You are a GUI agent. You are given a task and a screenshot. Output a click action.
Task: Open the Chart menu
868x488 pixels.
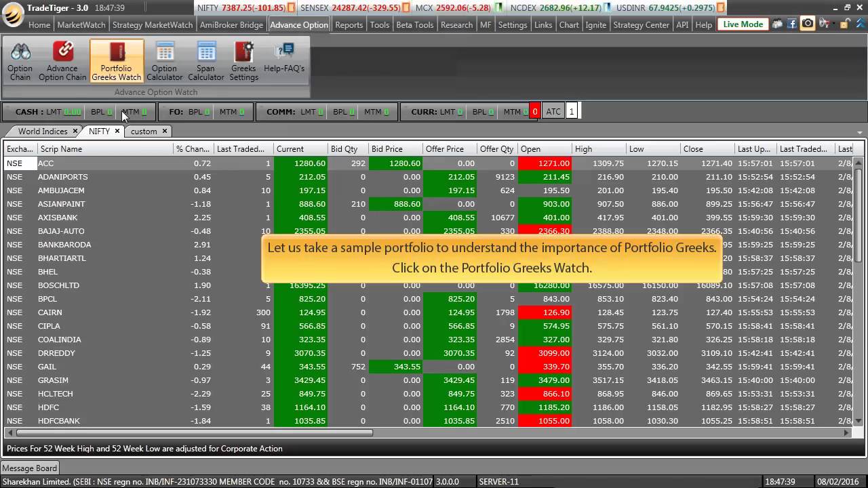569,24
